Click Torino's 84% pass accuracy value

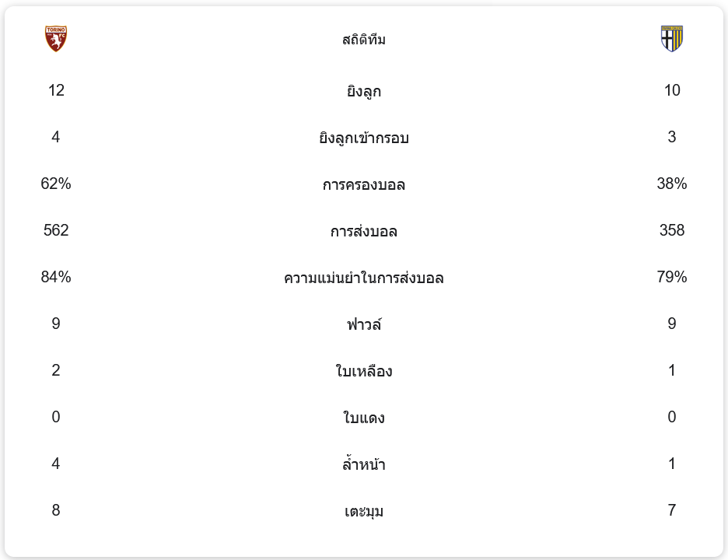(56, 277)
